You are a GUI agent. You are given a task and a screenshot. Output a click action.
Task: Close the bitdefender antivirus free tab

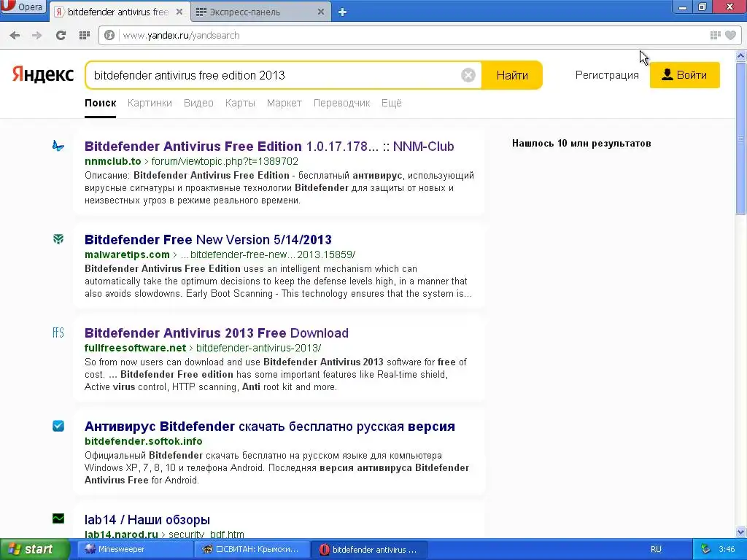click(179, 12)
